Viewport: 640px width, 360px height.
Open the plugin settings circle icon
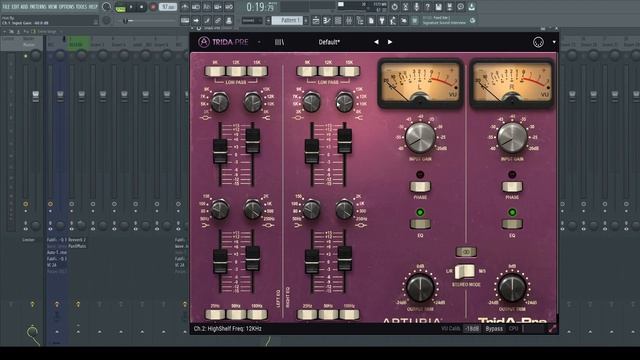point(538,42)
